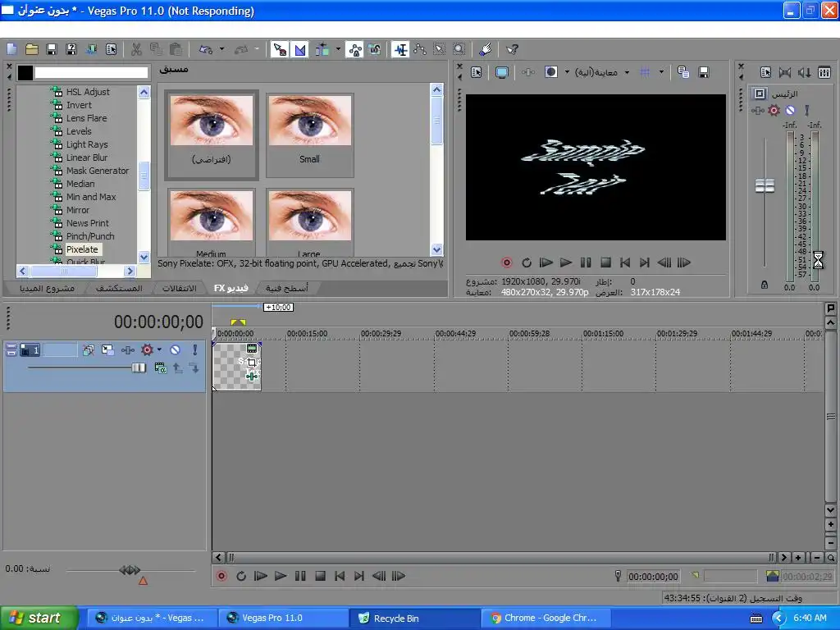
Task: Open Track FX gear on video track 1
Action: click(147, 349)
